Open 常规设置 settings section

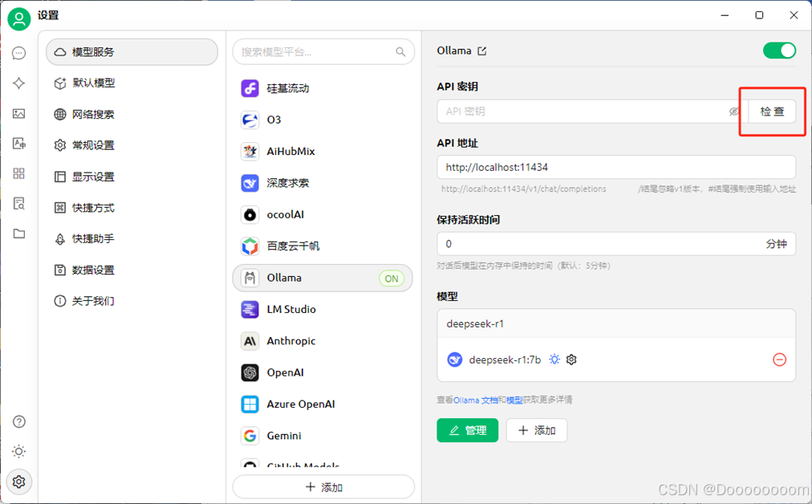pos(132,145)
